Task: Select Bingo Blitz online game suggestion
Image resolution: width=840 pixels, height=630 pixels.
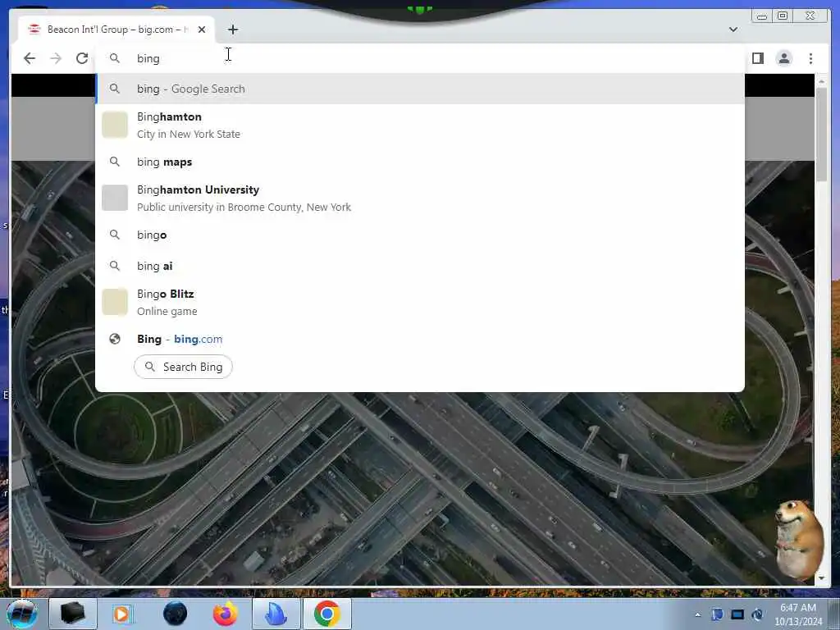Action: click(x=420, y=302)
